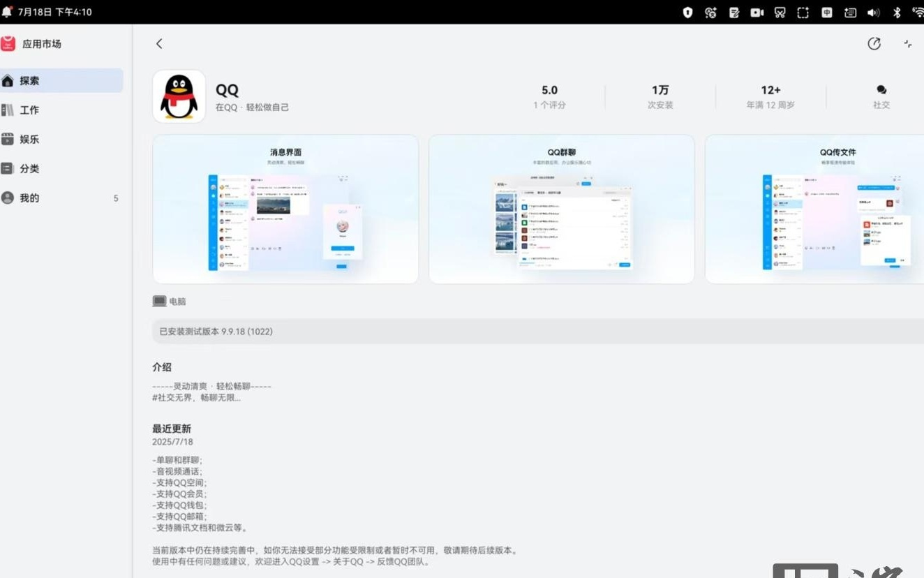Open the QQ群聊 screenshot thumbnail
This screenshot has width=924, height=578.
[x=562, y=209]
